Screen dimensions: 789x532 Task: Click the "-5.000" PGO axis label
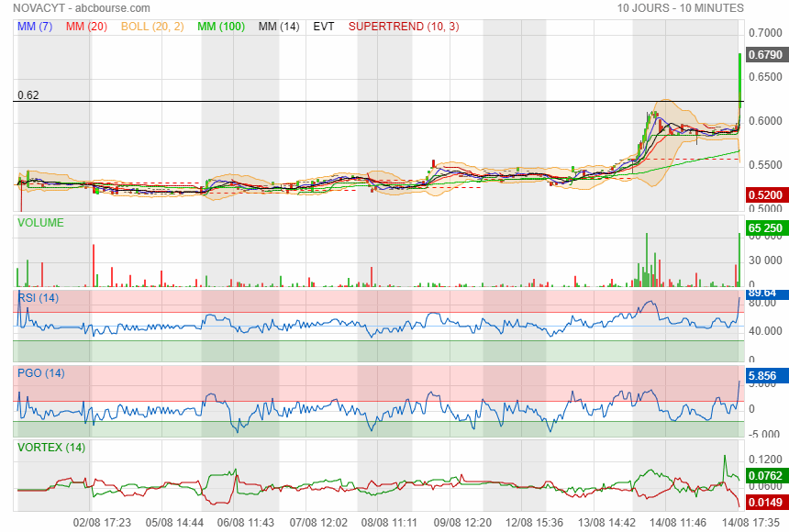pyautogui.click(x=765, y=435)
